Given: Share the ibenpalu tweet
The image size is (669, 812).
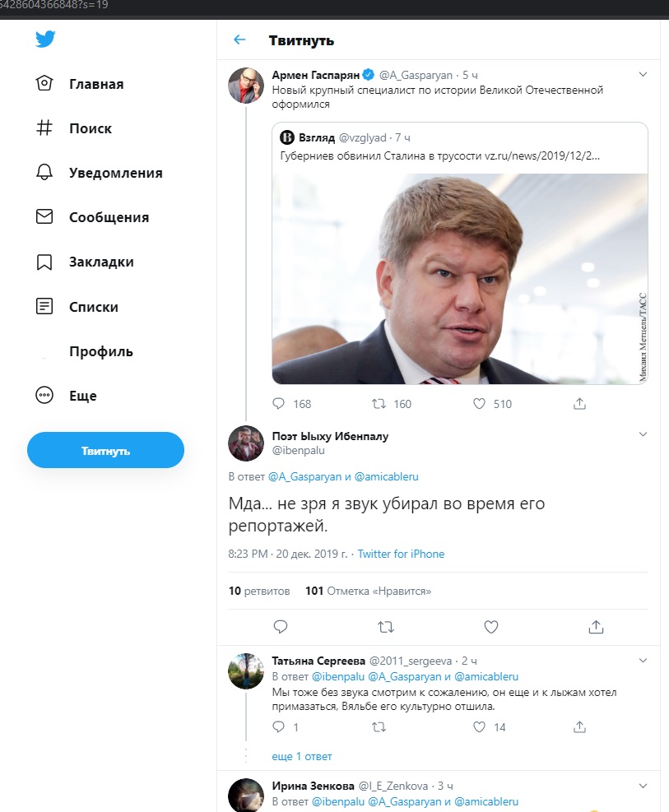Looking at the screenshot, I should click(596, 627).
